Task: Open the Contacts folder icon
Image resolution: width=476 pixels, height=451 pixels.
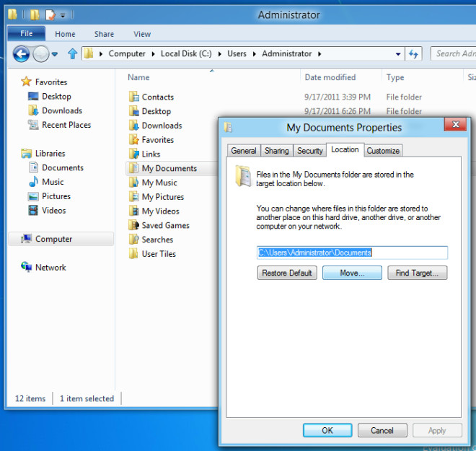Action: [x=133, y=97]
